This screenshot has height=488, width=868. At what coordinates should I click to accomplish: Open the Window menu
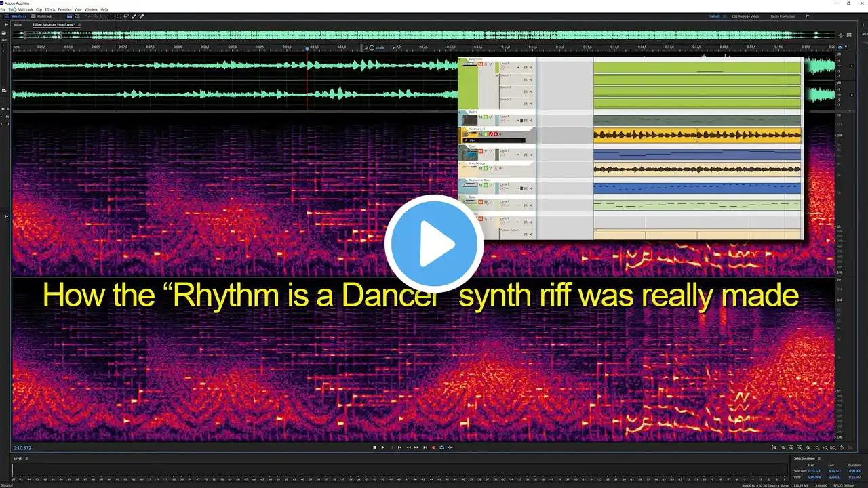click(x=91, y=9)
